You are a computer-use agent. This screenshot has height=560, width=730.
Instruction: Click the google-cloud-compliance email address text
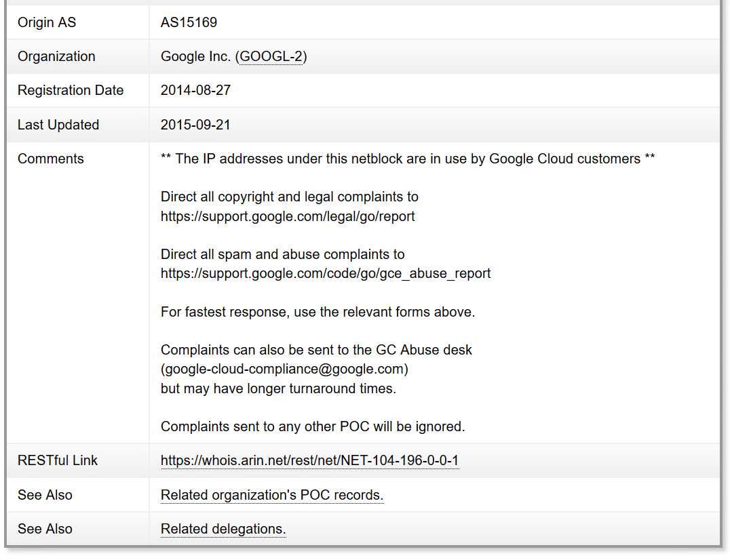284,369
